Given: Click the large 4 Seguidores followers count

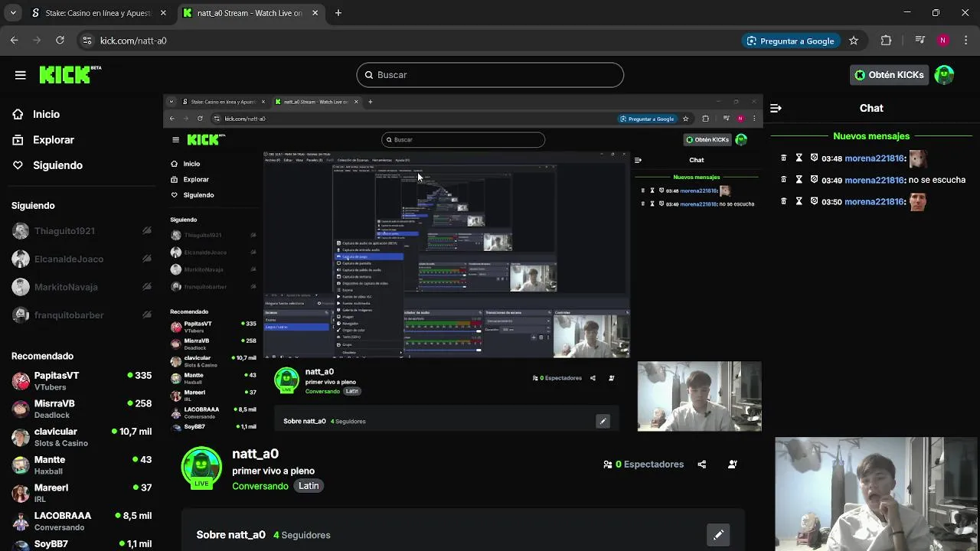Looking at the screenshot, I should tap(302, 535).
